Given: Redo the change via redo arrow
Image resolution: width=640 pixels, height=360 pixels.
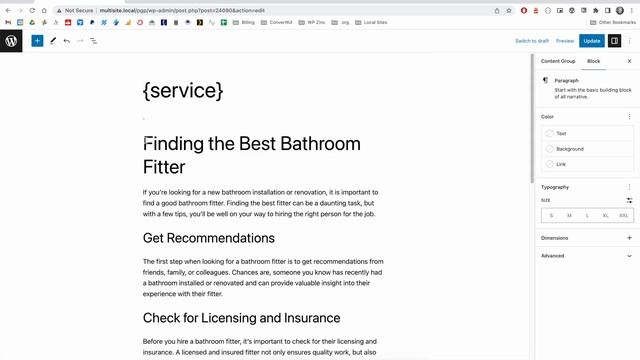Looking at the screenshot, I should 80,41.
